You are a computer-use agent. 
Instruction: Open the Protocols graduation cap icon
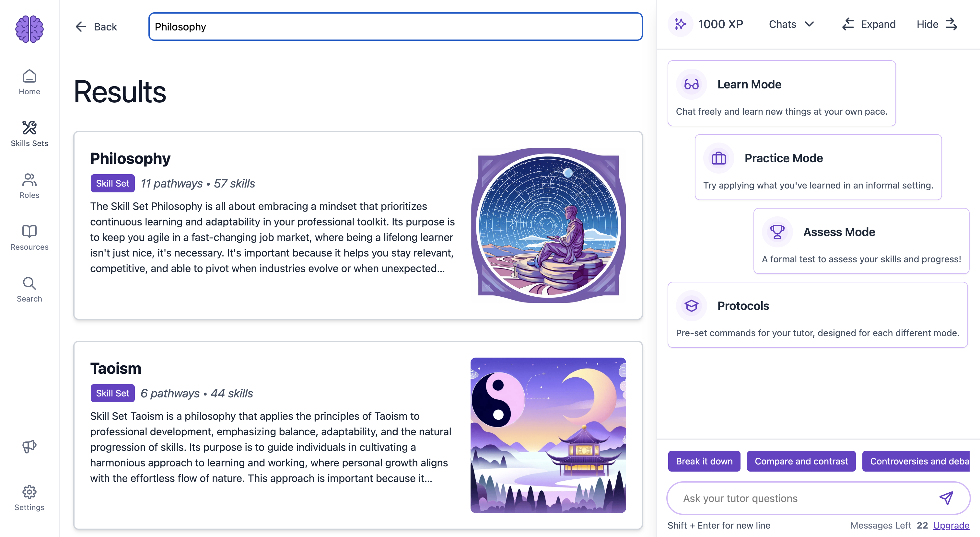691,305
